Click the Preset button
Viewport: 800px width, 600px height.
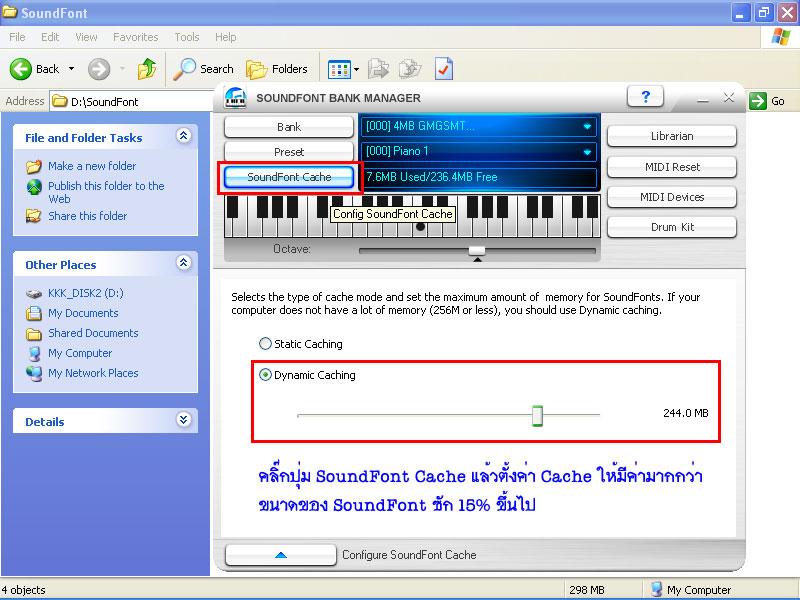[289, 152]
